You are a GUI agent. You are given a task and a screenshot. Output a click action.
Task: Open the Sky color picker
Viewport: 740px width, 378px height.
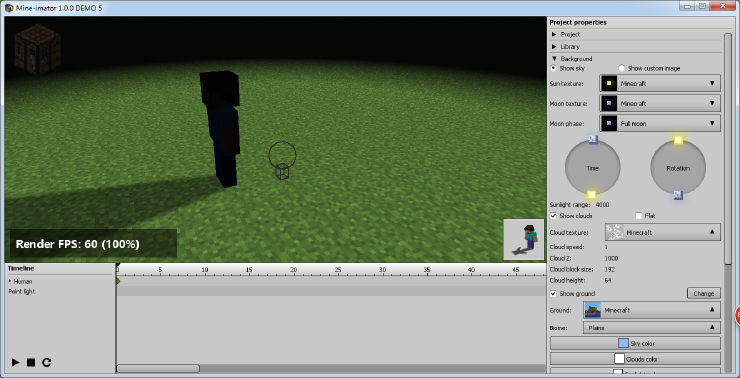[x=635, y=343]
